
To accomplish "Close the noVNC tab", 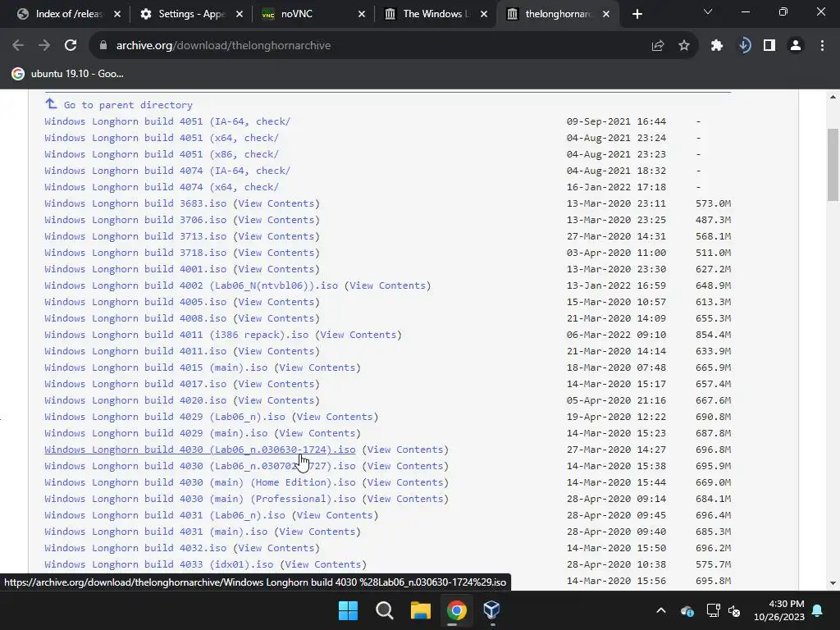I will pyautogui.click(x=362, y=14).
